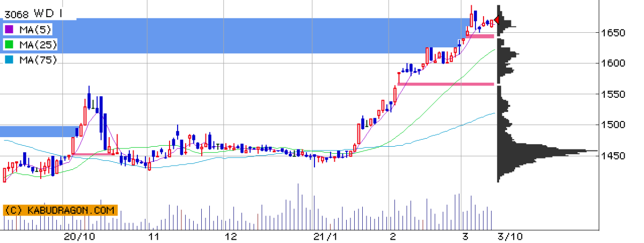Click the purple MA(5) legend swatch
Viewport: 644px width, 243px height.
click(x=10, y=28)
